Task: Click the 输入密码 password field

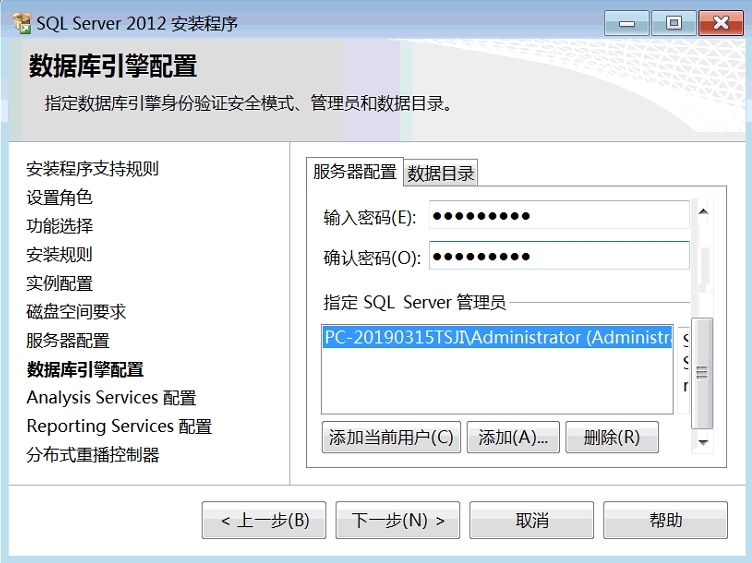Action: (558, 216)
